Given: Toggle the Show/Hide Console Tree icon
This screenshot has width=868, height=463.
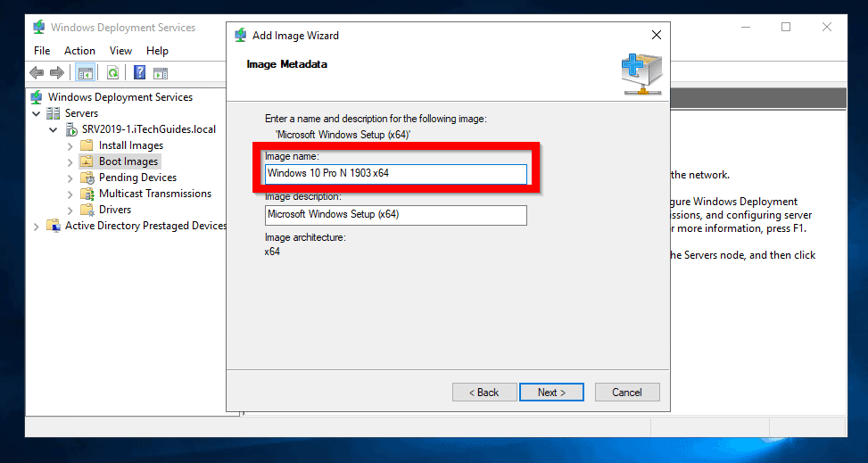Looking at the screenshot, I should point(85,73).
